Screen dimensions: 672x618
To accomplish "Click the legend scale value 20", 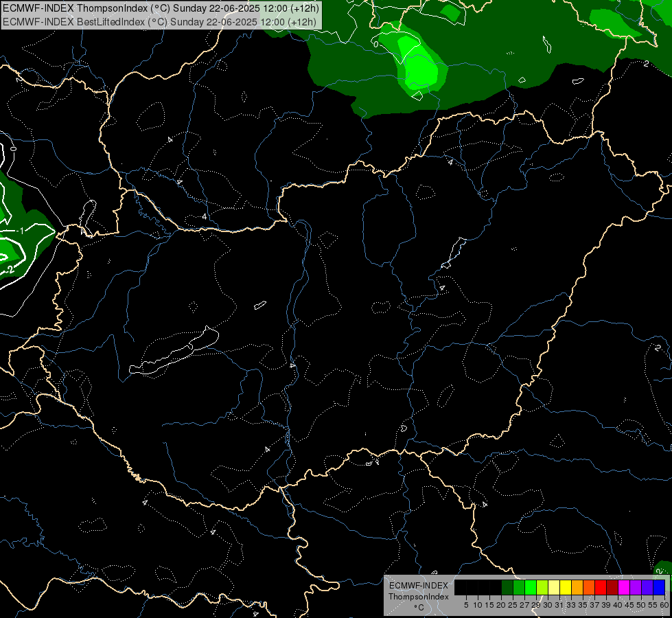I will click(x=502, y=605).
